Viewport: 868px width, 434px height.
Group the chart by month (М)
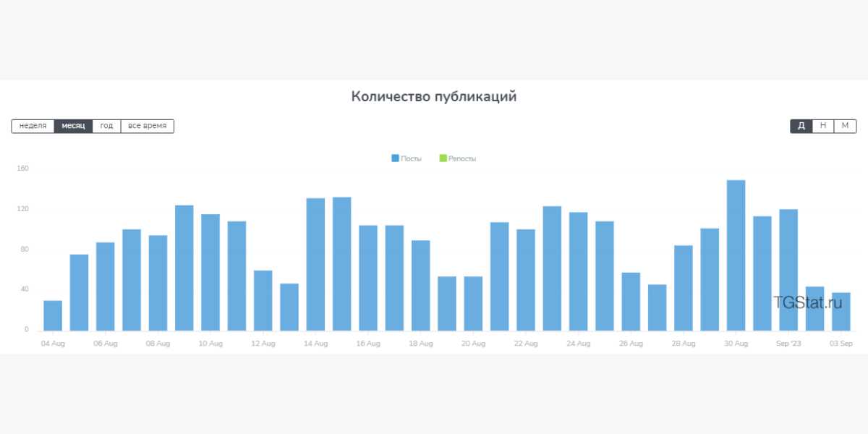[845, 126]
